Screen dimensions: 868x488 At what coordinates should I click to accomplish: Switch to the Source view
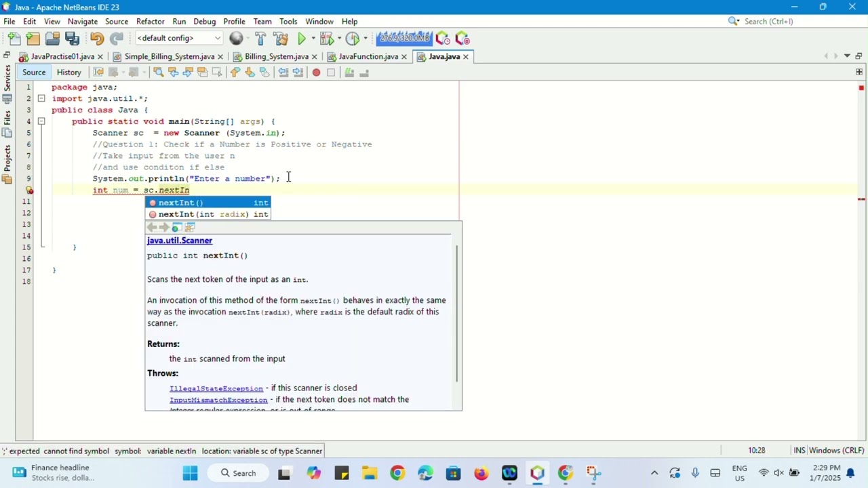coord(34,73)
